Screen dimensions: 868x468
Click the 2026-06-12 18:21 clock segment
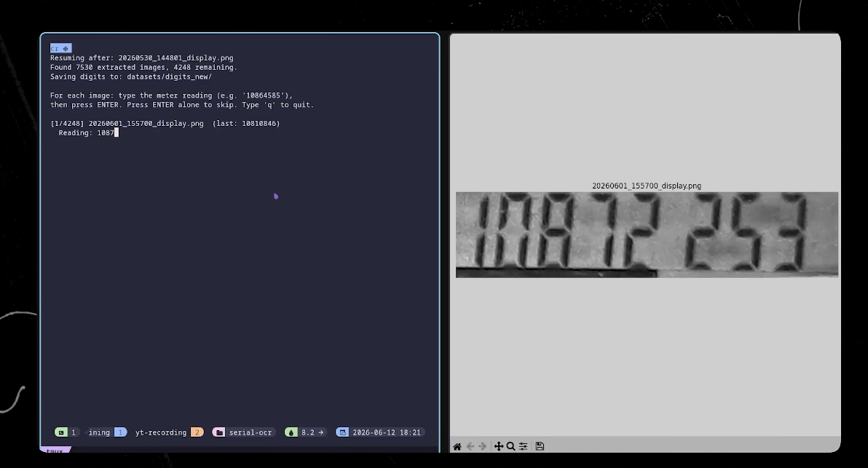(387, 432)
